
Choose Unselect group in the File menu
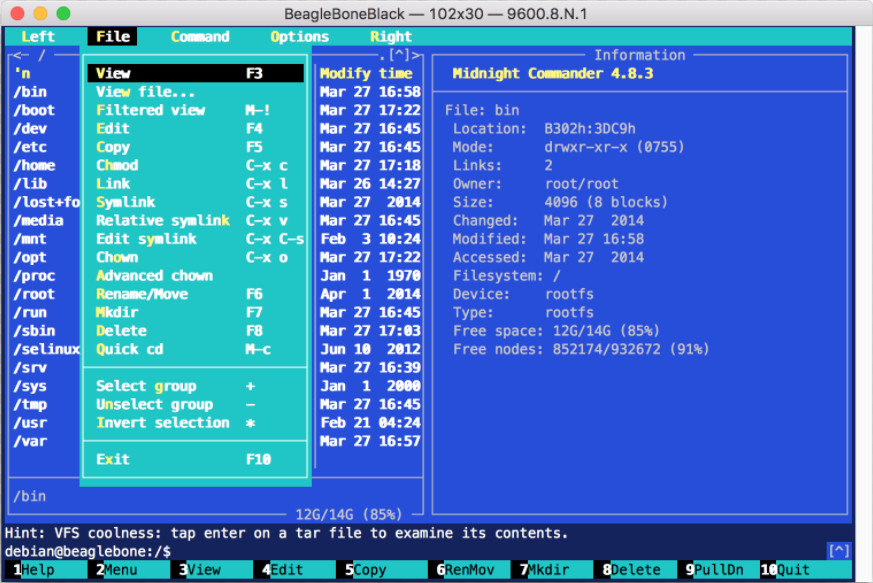(x=195, y=404)
